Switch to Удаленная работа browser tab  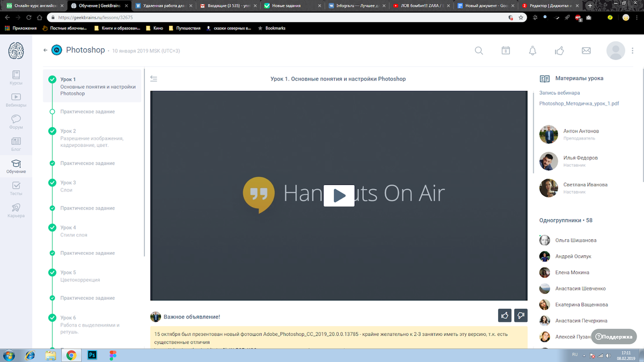click(x=163, y=6)
